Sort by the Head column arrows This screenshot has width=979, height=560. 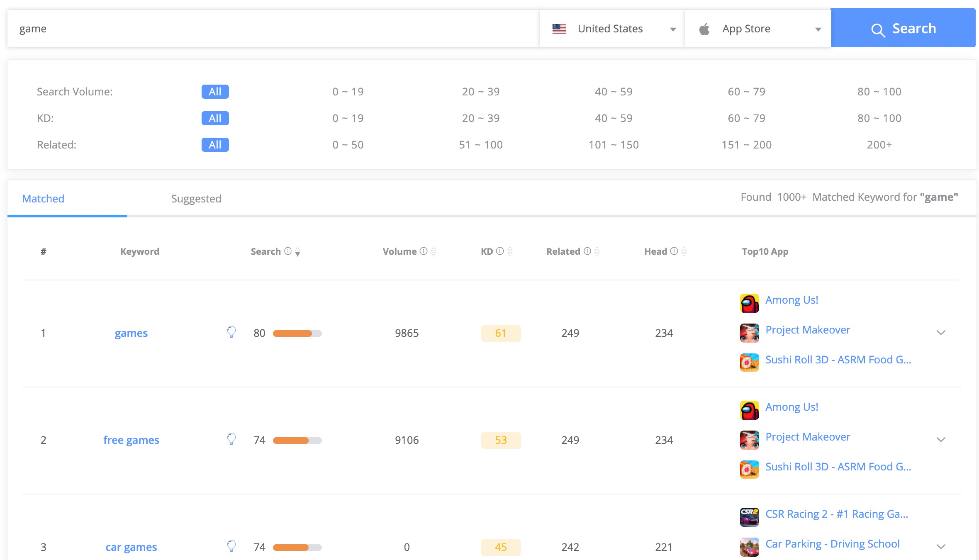click(684, 252)
